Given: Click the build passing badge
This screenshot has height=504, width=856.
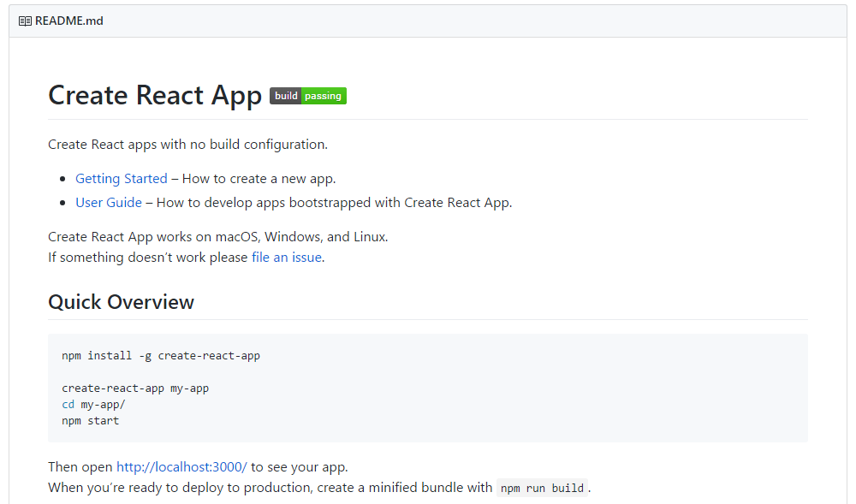Looking at the screenshot, I should (x=308, y=96).
